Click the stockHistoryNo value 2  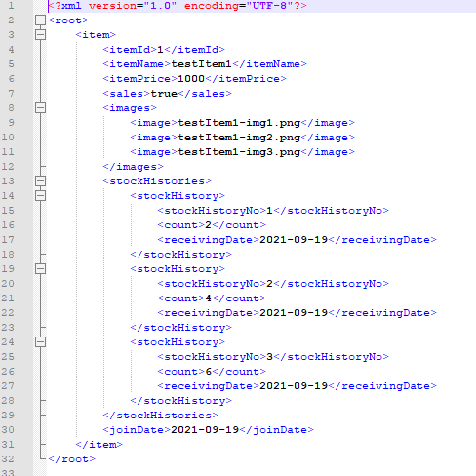click(x=269, y=284)
